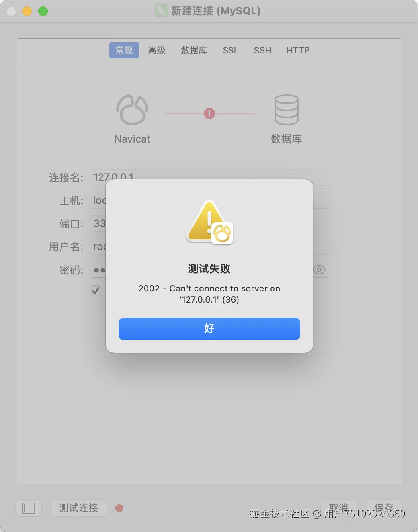Show password with the eye icon
The width and height of the screenshot is (418, 532).
coord(319,270)
